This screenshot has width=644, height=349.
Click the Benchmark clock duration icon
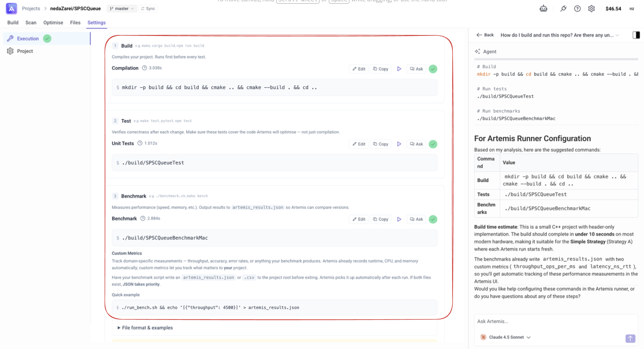coord(143,218)
